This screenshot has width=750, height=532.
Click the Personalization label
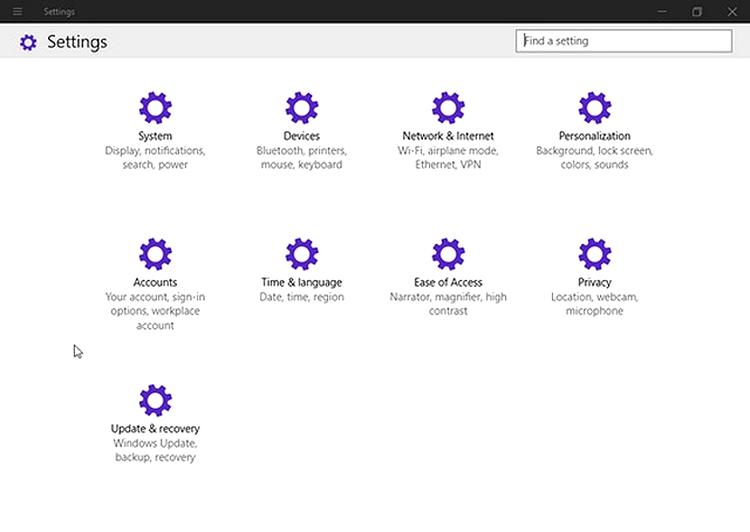tap(595, 136)
